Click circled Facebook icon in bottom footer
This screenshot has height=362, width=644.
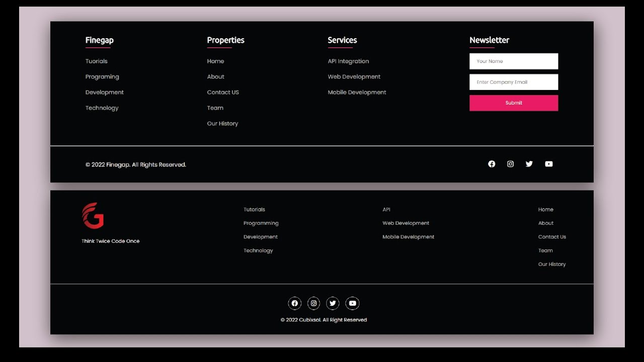tap(294, 303)
